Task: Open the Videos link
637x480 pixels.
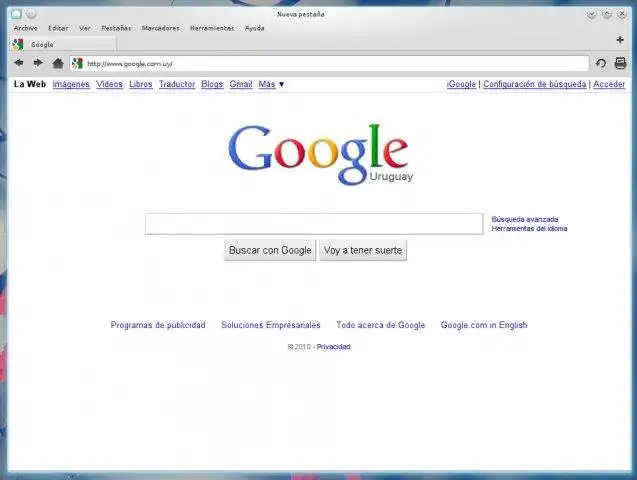Action: tap(109, 84)
